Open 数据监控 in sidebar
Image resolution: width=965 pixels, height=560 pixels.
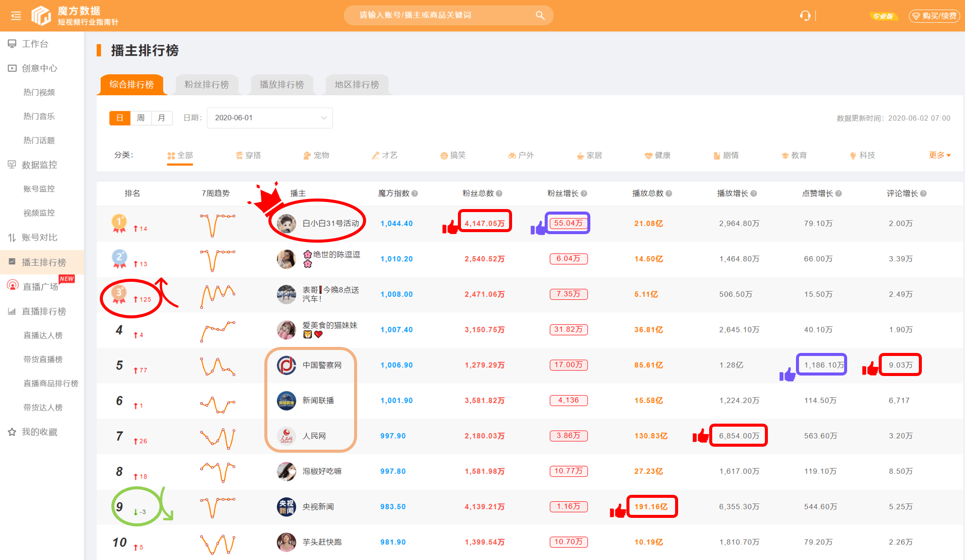tap(40, 164)
